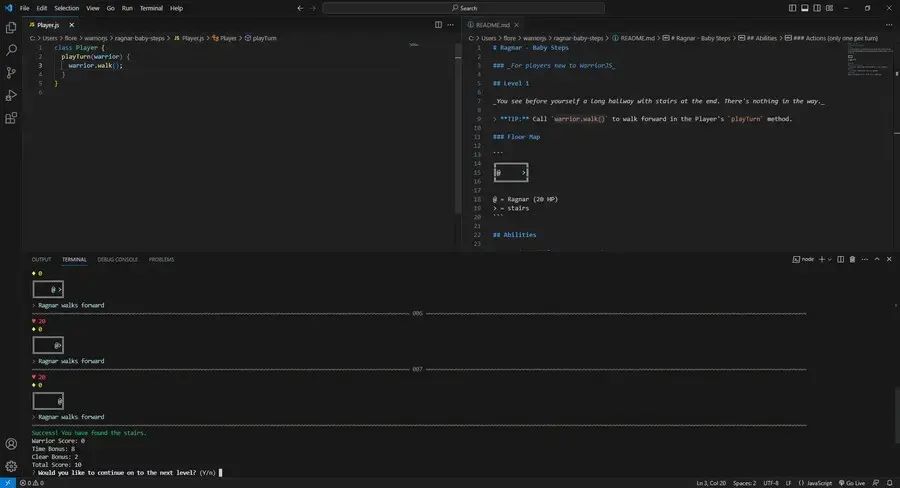Image resolution: width=900 pixels, height=488 pixels.
Task: Select the README.md editor tab
Action: tap(492, 25)
